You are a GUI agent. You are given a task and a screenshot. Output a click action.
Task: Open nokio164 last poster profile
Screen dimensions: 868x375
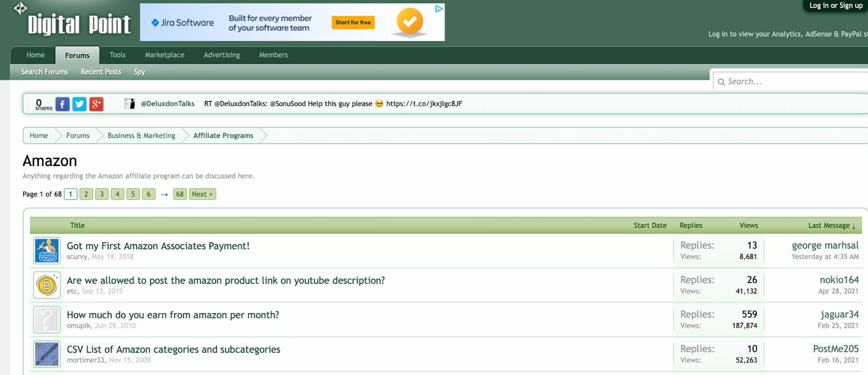839,280
